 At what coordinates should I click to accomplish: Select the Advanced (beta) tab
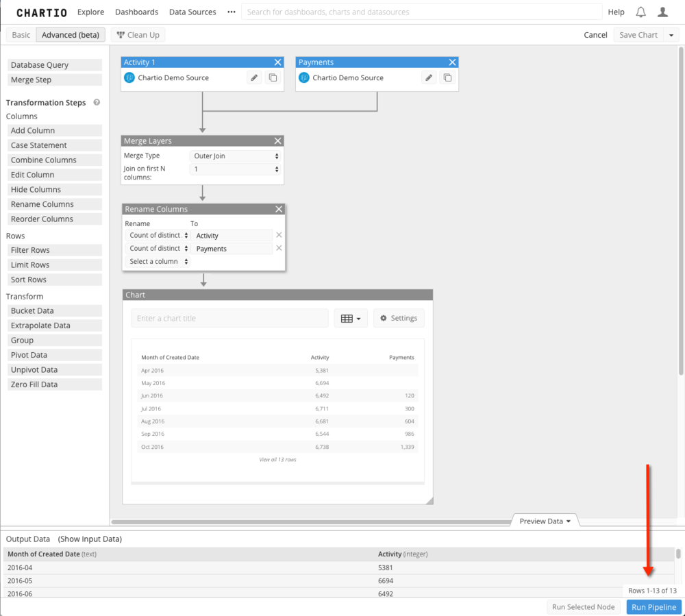(71, 35)
